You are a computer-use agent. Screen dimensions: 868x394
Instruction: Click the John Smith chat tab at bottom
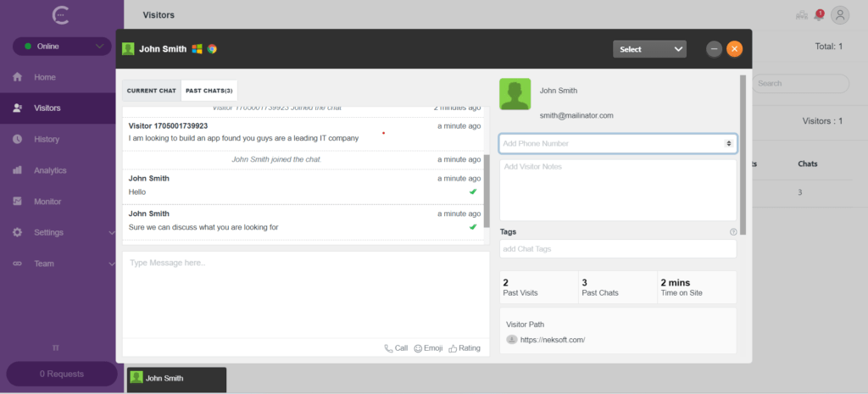click(x=176, y=380)
